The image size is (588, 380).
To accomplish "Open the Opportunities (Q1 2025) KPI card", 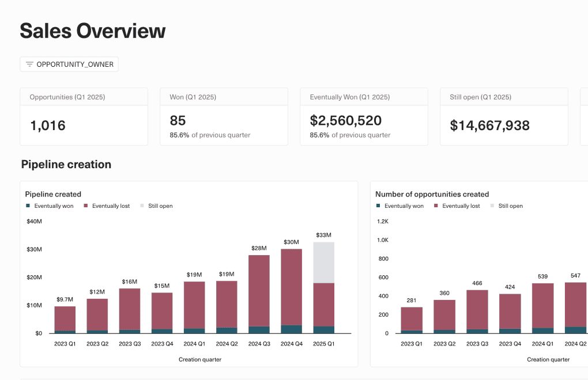I will (x=84, y=117).
